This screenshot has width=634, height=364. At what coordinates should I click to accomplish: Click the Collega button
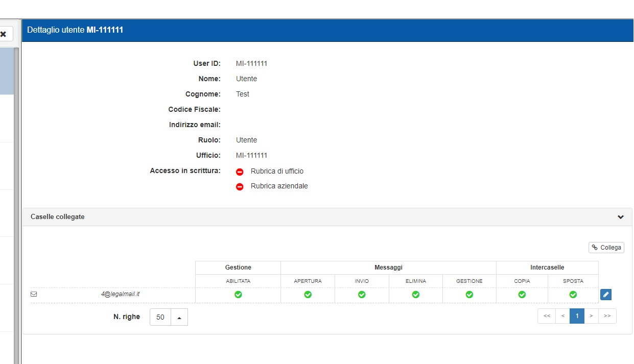(606, 248)
